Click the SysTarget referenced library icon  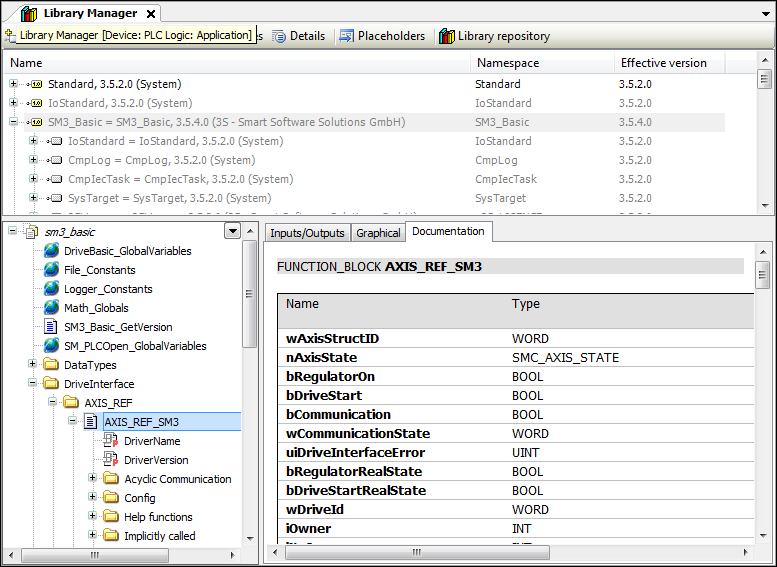[55, 198]
